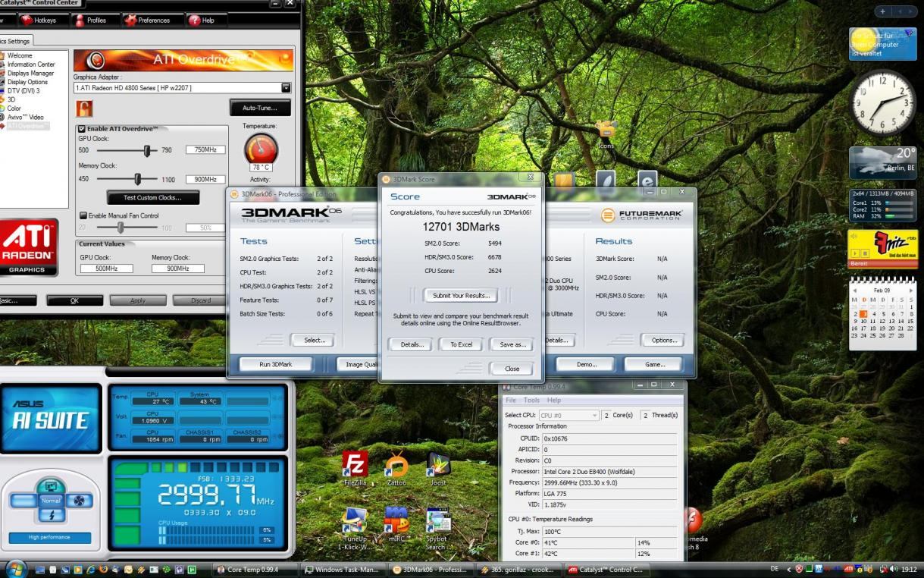
Task: Open the Berlin weather gadget
Action: point(883,162)
